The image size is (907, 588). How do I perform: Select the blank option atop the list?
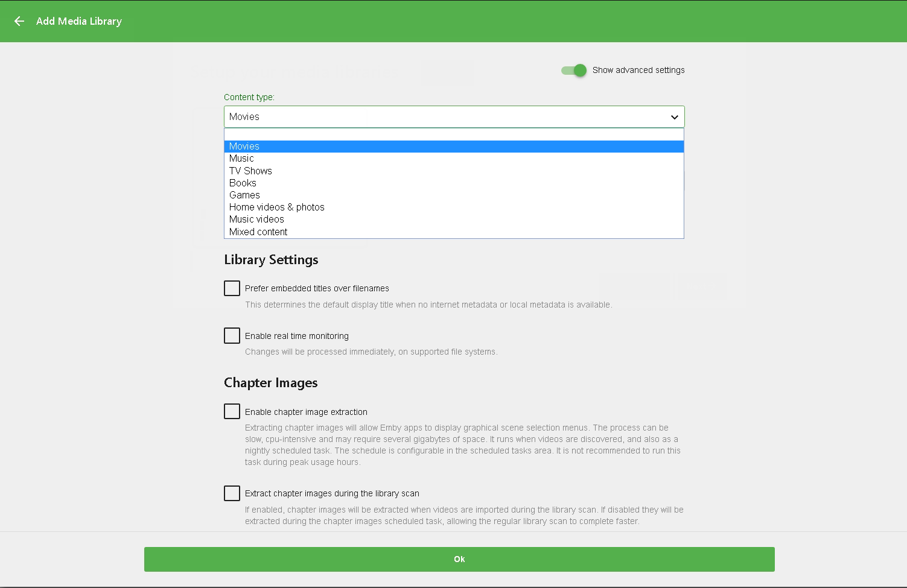pyautogui.click(x=453, y=135)
